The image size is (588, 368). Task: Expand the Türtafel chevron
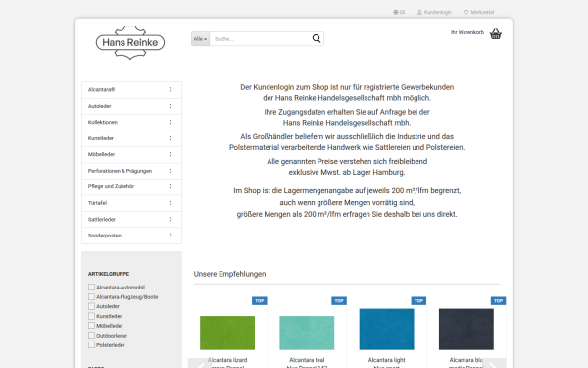[x=171, y=203]
